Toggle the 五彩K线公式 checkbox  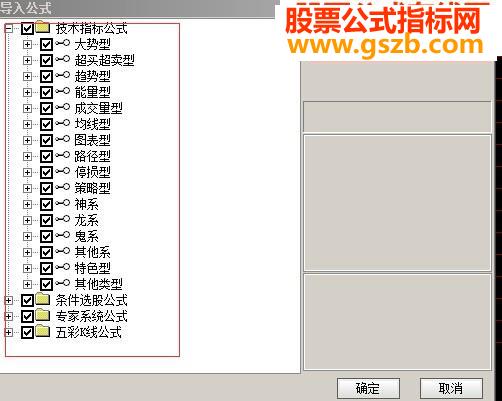pyautogui.click(x=27, y=333)
